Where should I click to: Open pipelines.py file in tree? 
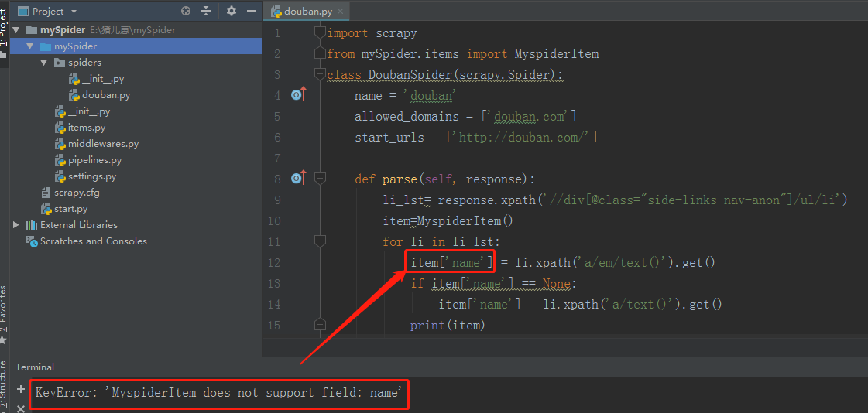[x=94, y=160]
